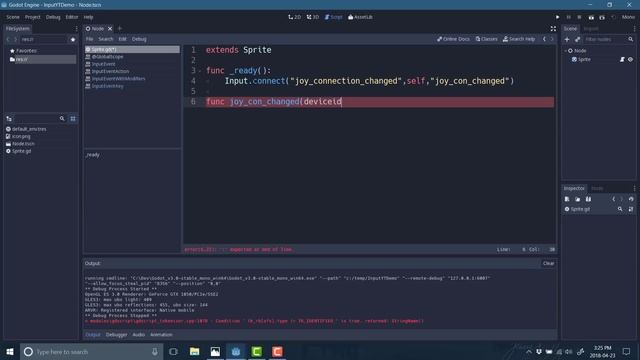Switch to the 3D workspace
Viewport: 640px width, 360px height.
313,17
